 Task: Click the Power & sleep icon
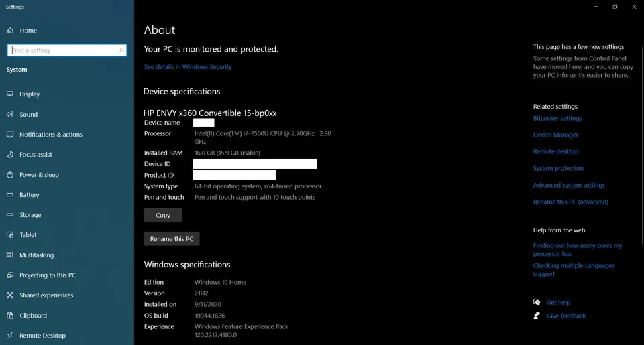tap(10, 174)
